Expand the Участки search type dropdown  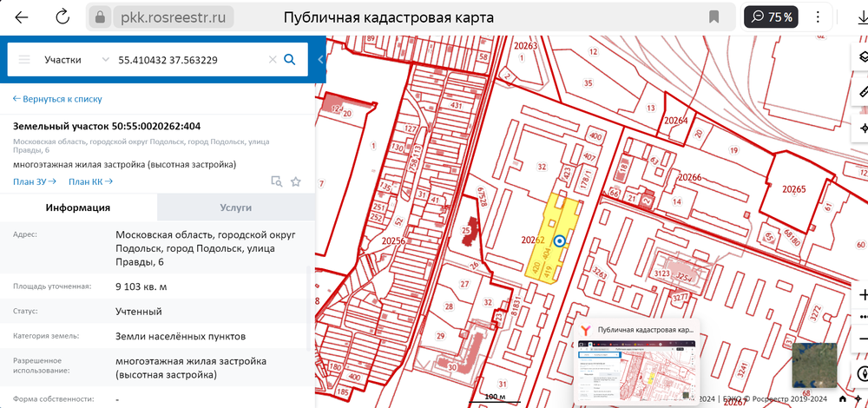click(x=105, y=60)
